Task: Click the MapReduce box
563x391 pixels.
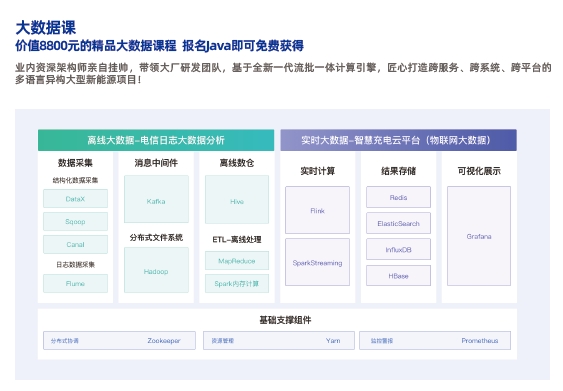Action: coord(237,261)
